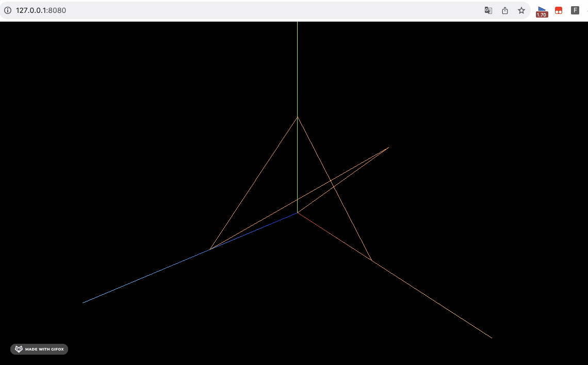This screenshot has width=588, height=365.
Task: Open the blue triangle extension showing 1.70
Action: pyautogui.click(x=542, y=11)
